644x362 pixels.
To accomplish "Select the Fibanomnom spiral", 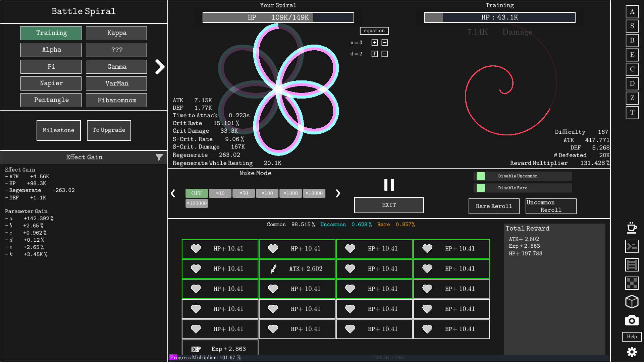I will [x=116, y=100].
